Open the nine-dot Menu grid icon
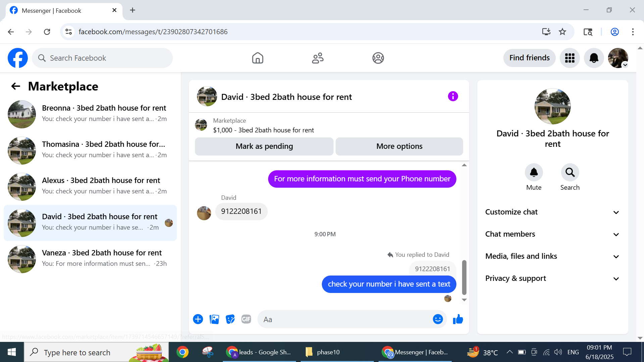Screen dimensions: 644x362 (x=569, y=58)
